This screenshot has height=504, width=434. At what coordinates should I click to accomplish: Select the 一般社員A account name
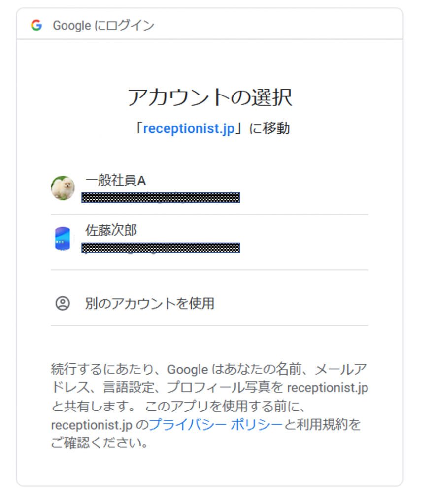coord(115,181)
